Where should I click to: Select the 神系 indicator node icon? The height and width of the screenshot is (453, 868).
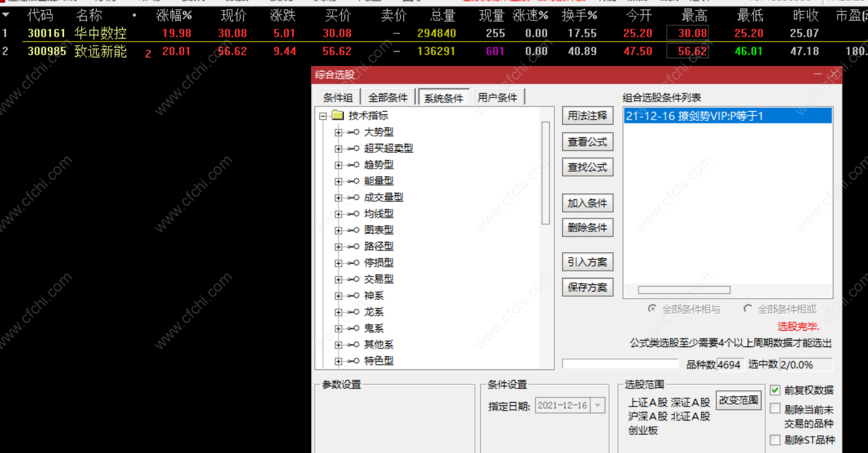pos(354,296)
